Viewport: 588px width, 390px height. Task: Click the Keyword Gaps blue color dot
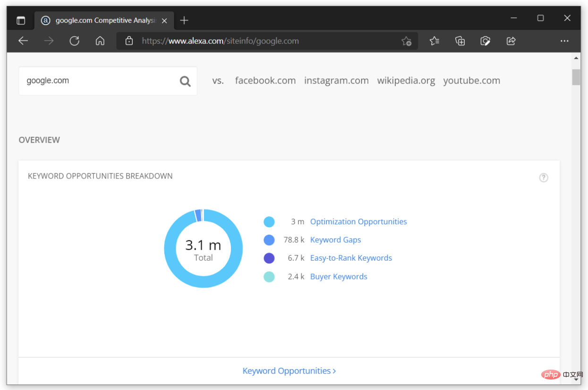pyautogui.click(x=269, y=240)
